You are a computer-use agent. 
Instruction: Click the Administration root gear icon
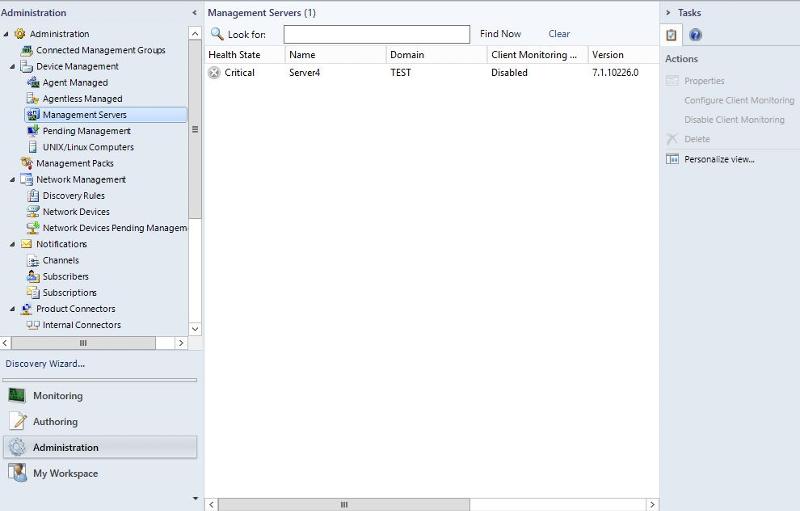click(19, 34)
